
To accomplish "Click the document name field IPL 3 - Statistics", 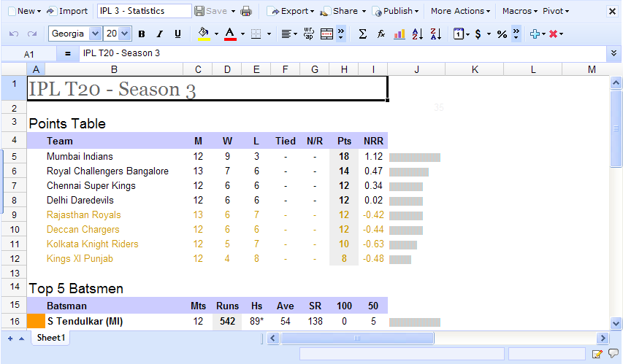I will click(x=144, y=11).
